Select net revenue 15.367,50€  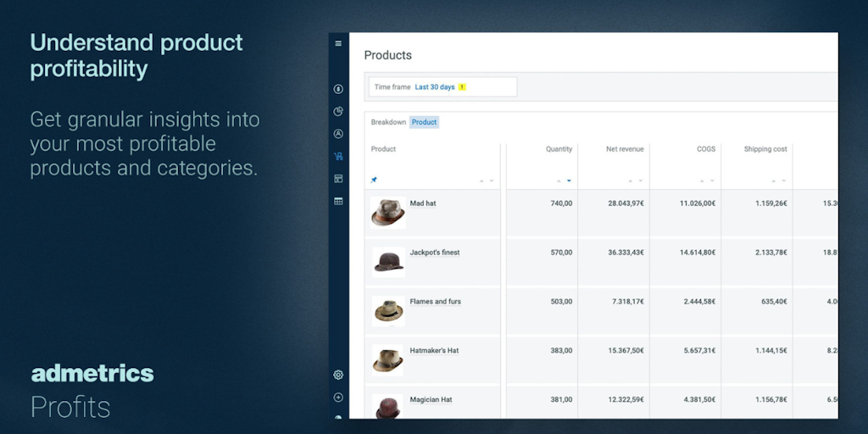click(x=626, y=350)
